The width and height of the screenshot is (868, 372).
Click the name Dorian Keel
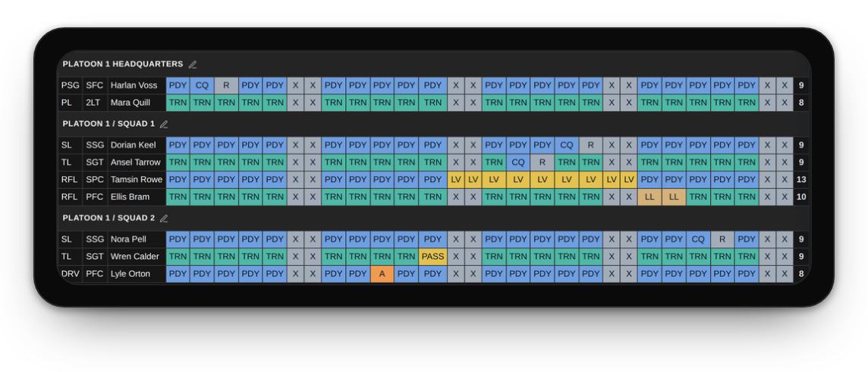134,146
